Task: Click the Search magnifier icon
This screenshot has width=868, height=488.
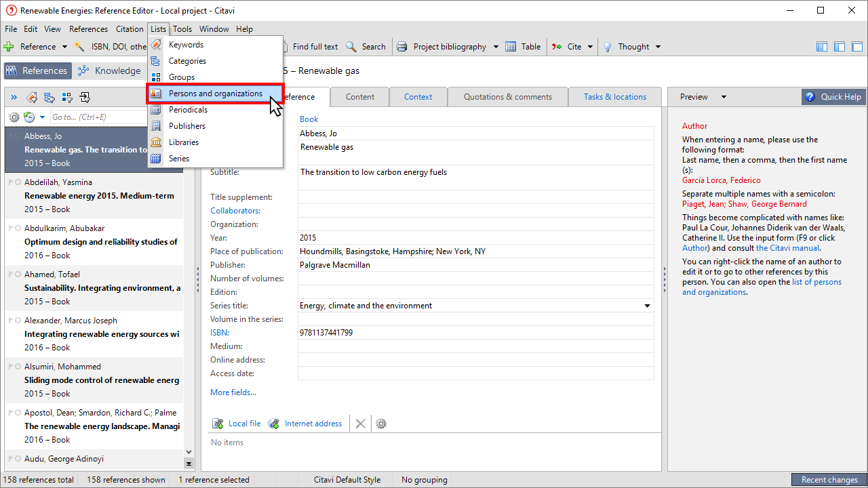Action: tap(351, 47)
